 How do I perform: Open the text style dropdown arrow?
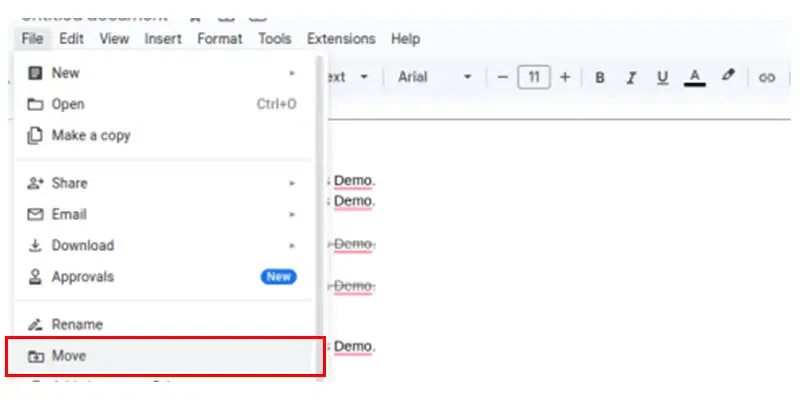(364, 78)
